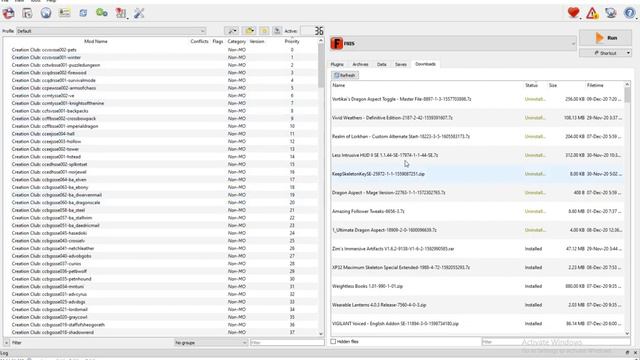Viewport: 640px width, 360px height.
Task: Toggle the Hidden files checkbox
Action: coord(333,341)
